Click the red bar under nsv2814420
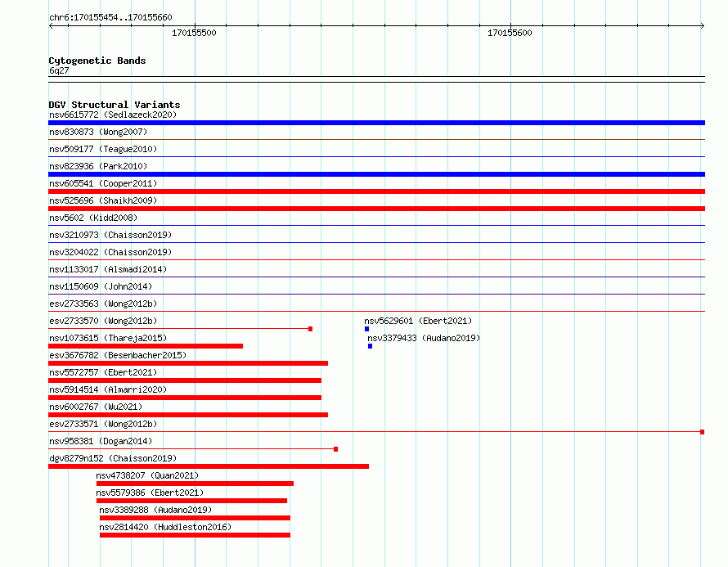Viewport: 728px width, 567px height. (x=195, y=535)
